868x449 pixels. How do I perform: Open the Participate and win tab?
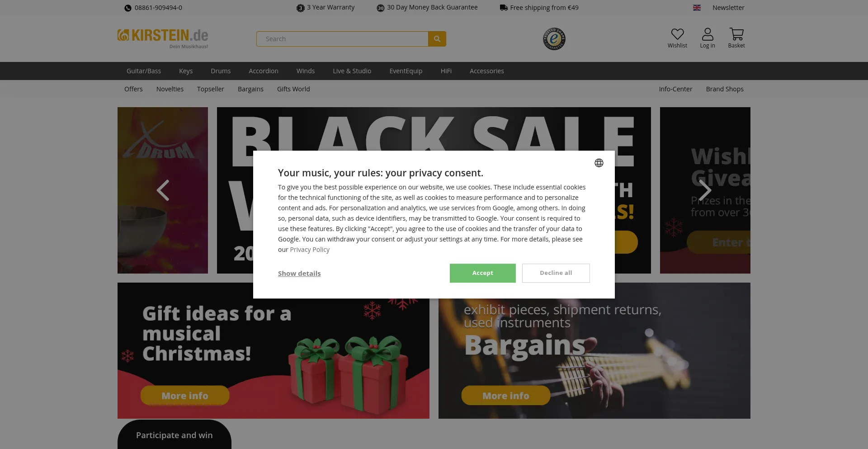coord(175,435)
